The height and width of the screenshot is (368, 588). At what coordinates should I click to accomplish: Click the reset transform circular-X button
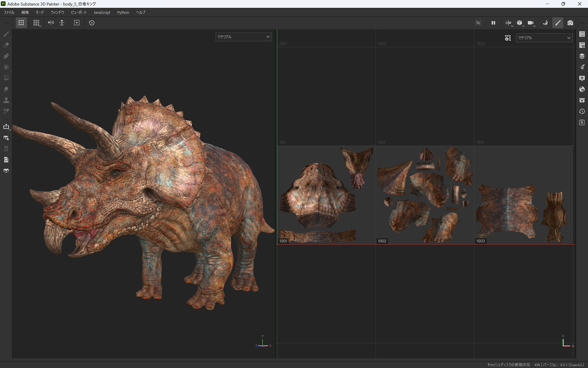pos(92,23)
